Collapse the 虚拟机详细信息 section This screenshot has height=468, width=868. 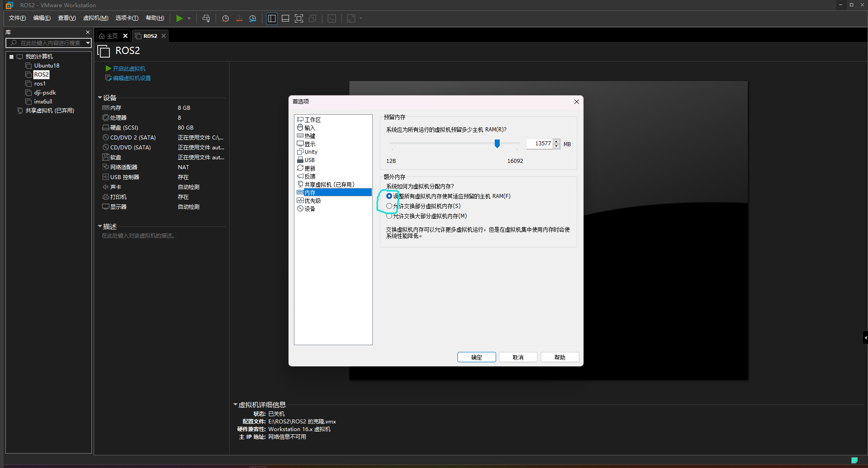235,405
